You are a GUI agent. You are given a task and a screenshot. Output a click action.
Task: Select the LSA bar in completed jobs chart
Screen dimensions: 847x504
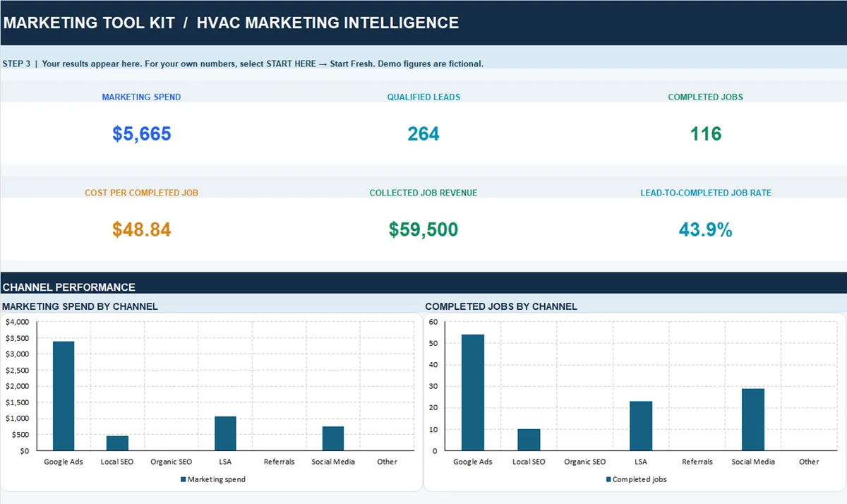pos(641,426)
